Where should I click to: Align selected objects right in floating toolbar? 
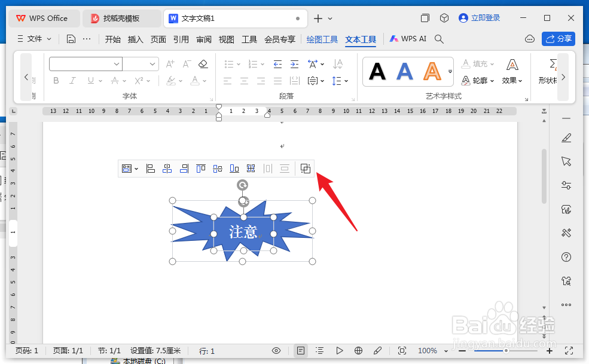click(x=184, y=169)
